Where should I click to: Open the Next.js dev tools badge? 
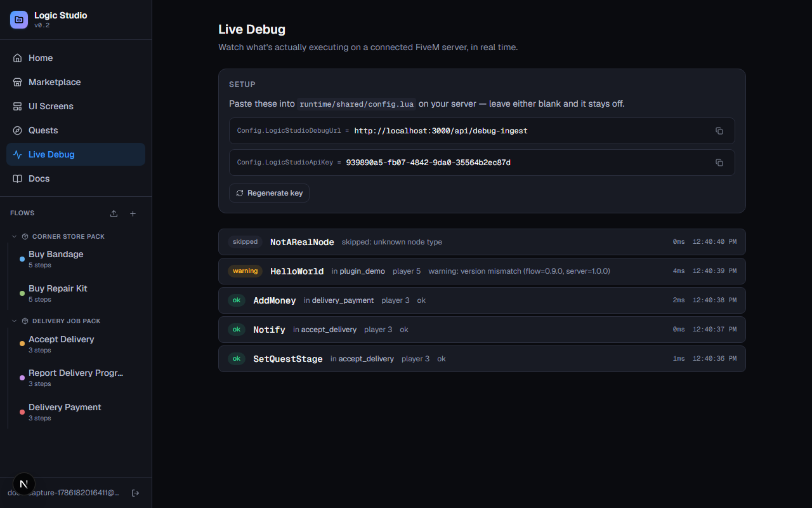(x=24, y=484)
